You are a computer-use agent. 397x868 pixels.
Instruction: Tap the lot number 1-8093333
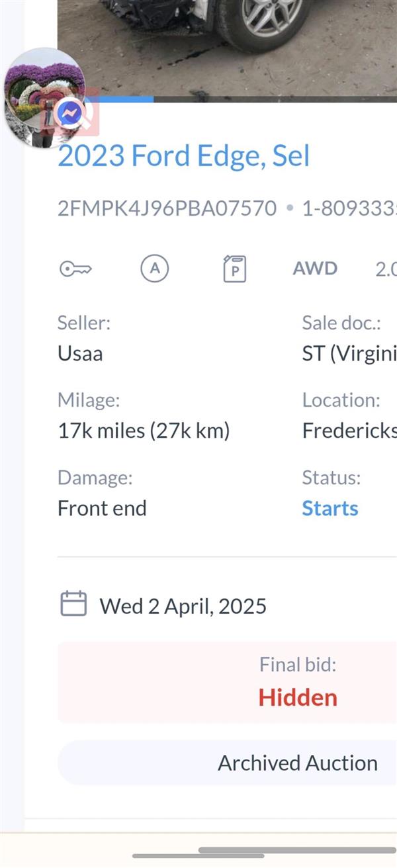click(x=349, y=209)
